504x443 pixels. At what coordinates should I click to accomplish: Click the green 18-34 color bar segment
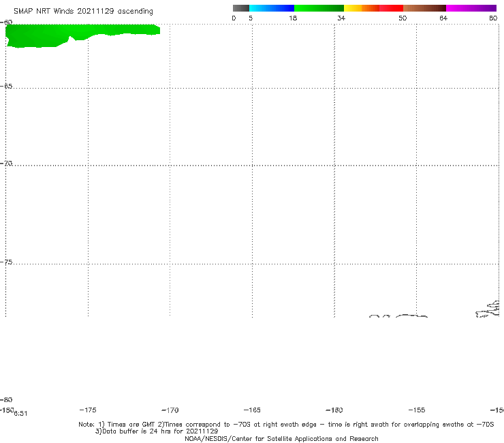pyautogui.click(x=319, y=8)
